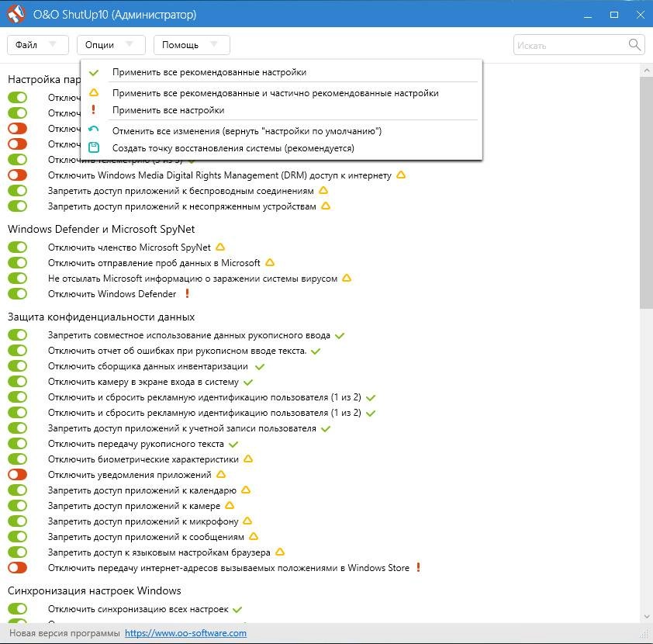Screen dimensions: 653x644
Task: Collapse the Опции dropdown menu
Action: pyautogui.click(x=111, y=45)
